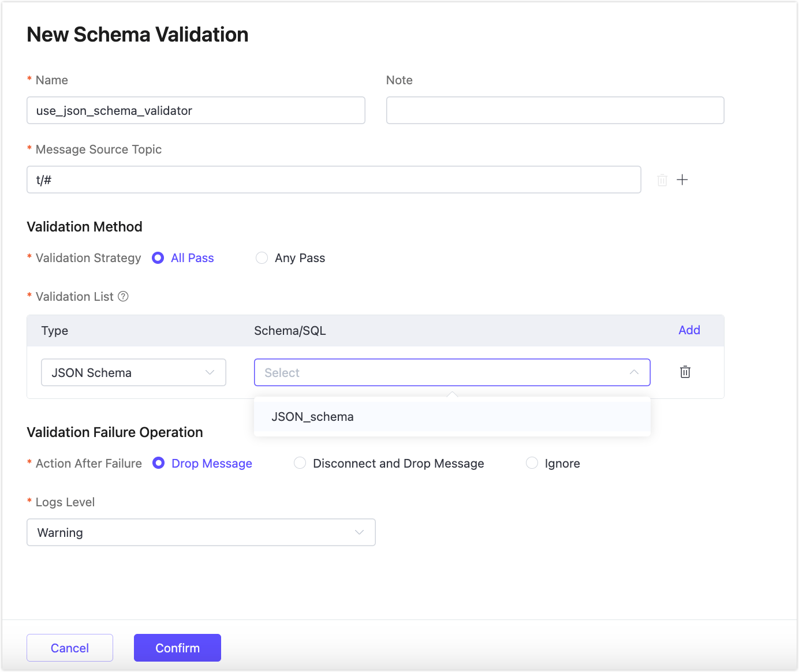Confirm the new schema validation
Image resolution: width=799 pixels, height=672 pixels.
tap(177, 647)
